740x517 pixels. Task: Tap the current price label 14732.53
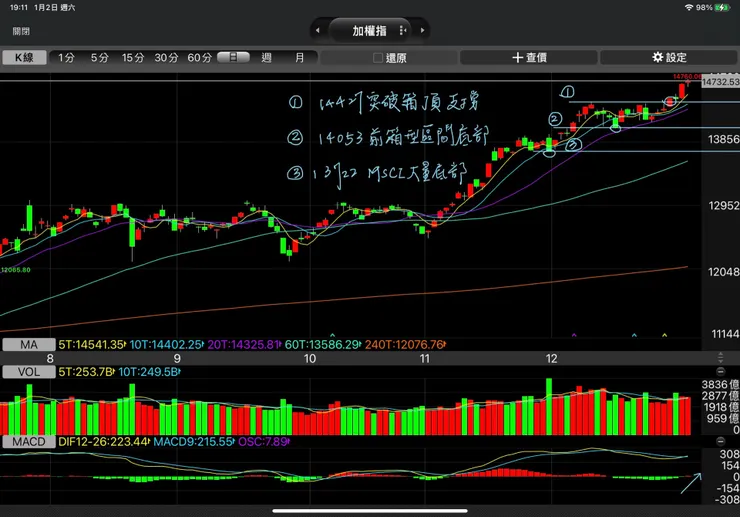[x=720, y=82]
